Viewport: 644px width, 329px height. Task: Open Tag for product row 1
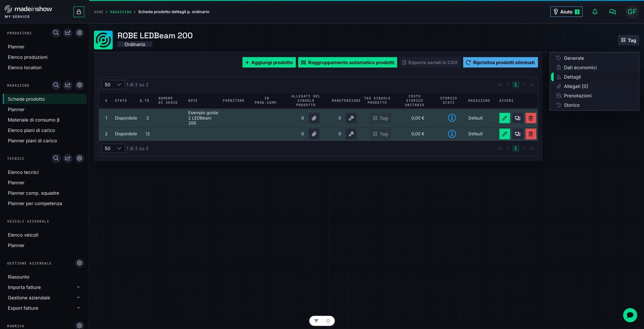tap(380, 118)
